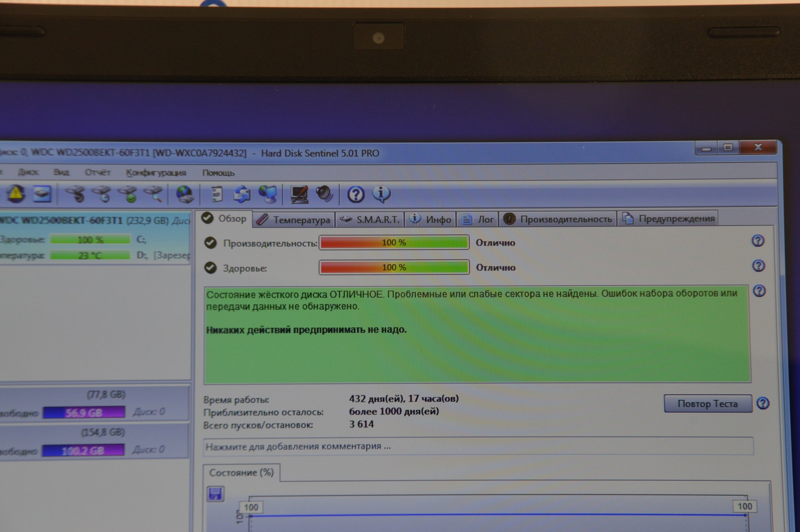Click the comment field Нажмите для добавления комментария

pos(478,446)
